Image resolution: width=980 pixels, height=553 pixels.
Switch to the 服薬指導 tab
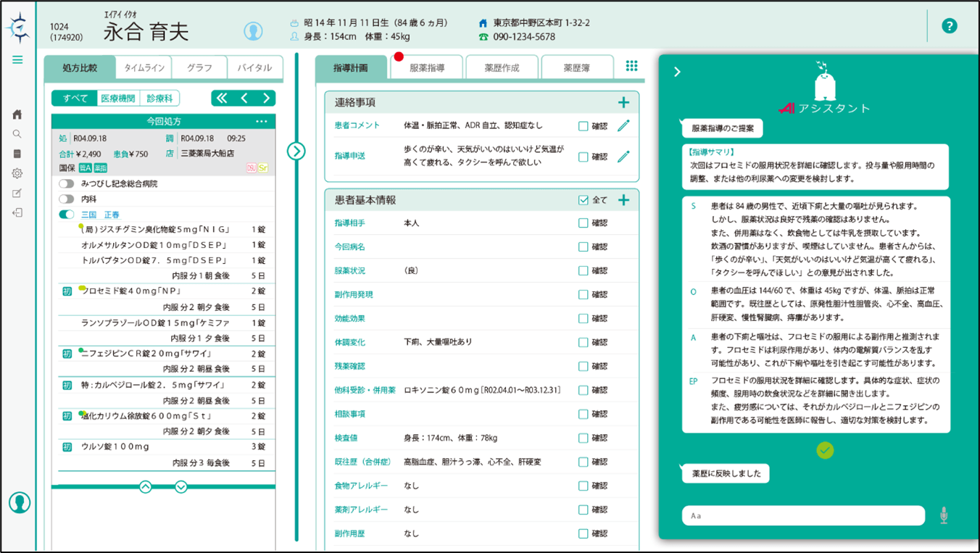point(427,68)
